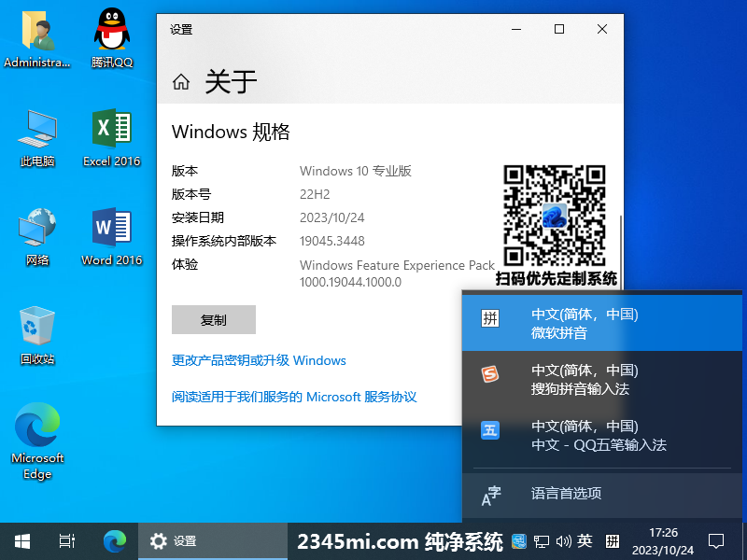Click the Task View taskbar button
The width and height of the screenshot is (747, 560).
click(x=66, y=540)
